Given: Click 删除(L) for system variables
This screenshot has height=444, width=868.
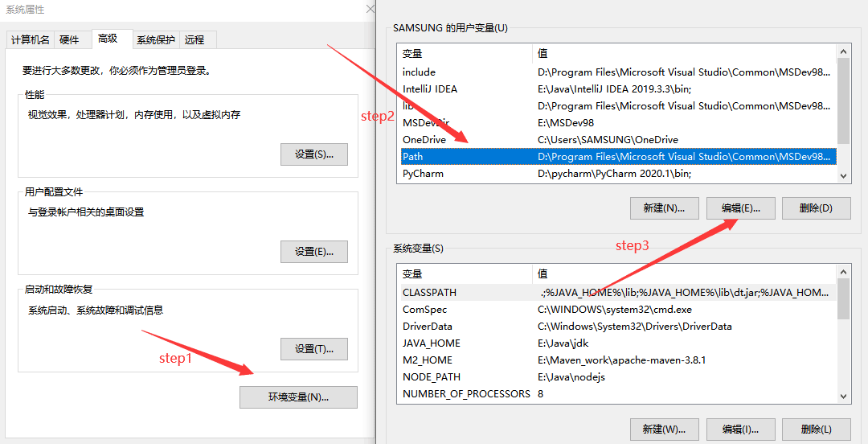Looking at the screenshot, I should click(x=816, y=429).
